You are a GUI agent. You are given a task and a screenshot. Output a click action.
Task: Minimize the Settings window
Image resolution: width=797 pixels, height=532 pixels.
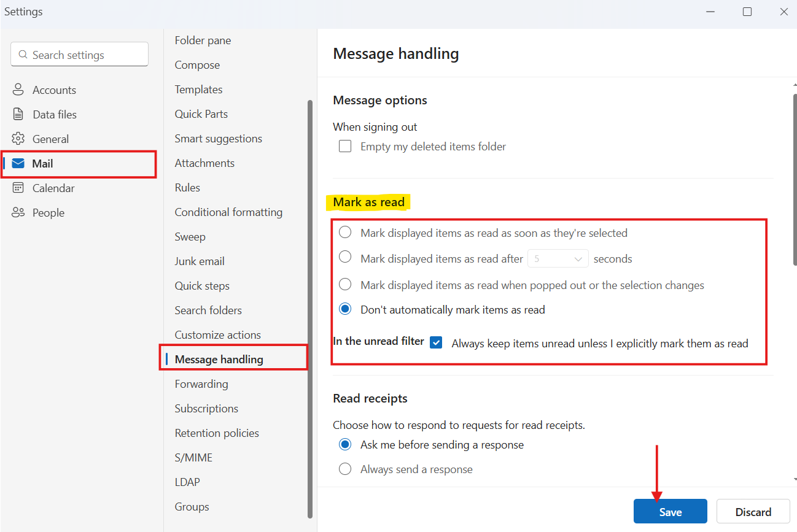pos(710,12)
